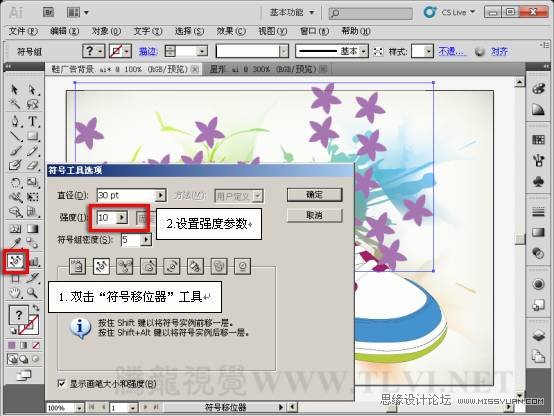Choose Symbol Styler icon in dialog
Screen dimensions: 554x416
point(243,266)
